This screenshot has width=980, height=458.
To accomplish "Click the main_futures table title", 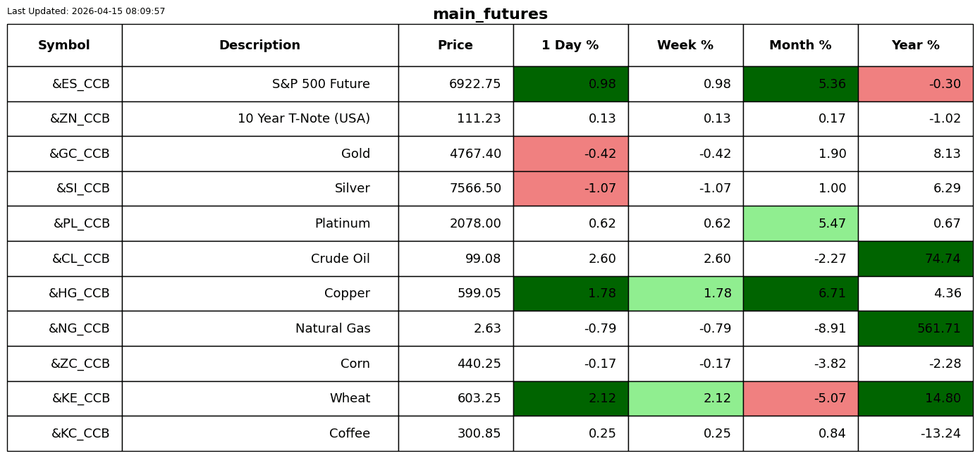I will (x=490, y=14).
